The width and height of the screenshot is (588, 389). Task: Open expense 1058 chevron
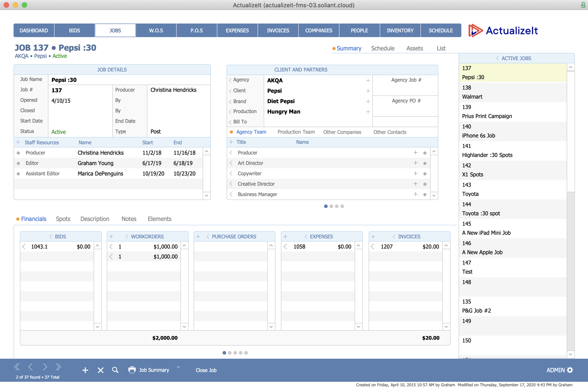(285, 246)
